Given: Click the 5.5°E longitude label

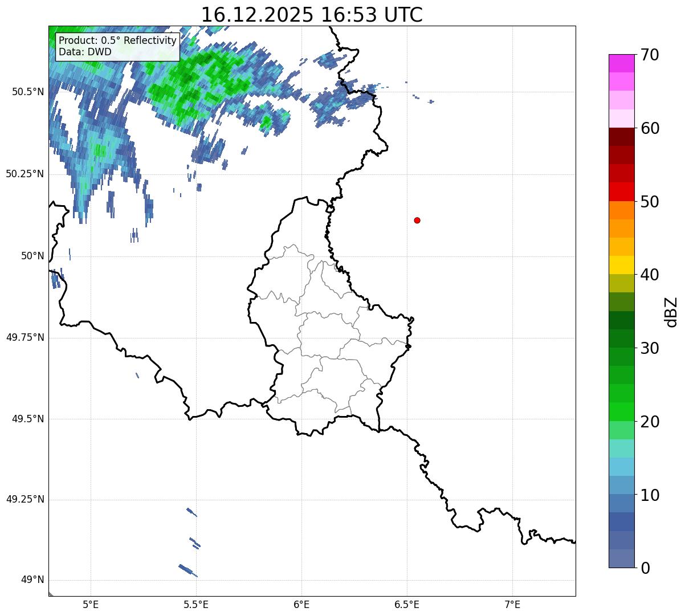Looking at the screenshot, I should (196, 605).
